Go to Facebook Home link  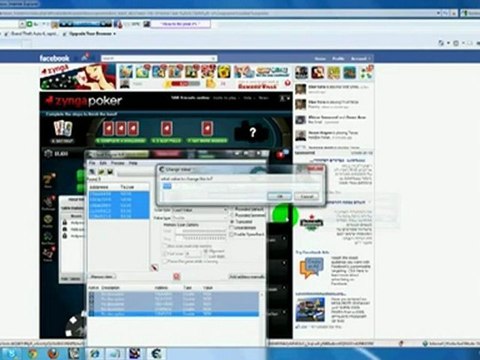coord(320,59)
